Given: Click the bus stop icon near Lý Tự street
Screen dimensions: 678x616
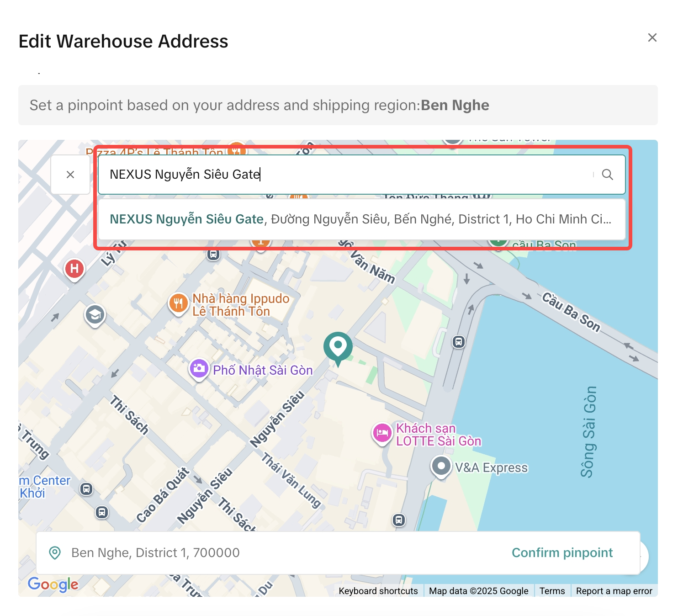Looking at the screenshot, I should point(213,254).
